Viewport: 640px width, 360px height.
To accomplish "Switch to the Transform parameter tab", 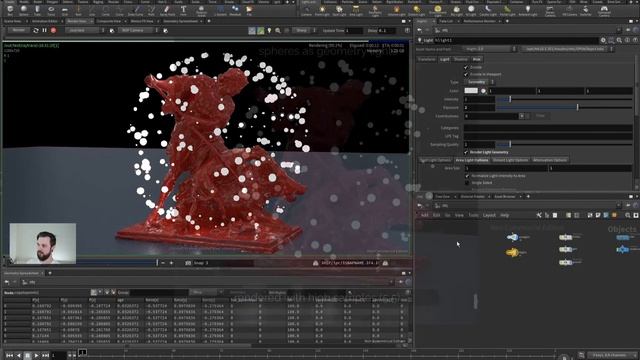I will coord(426,59).
